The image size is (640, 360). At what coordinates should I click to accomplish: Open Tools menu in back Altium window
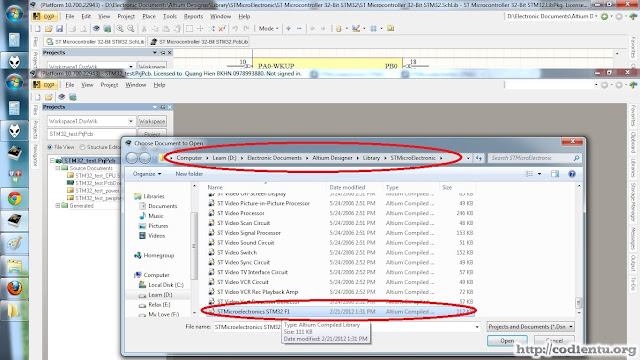pyautogui.click(x=170, y=16)
